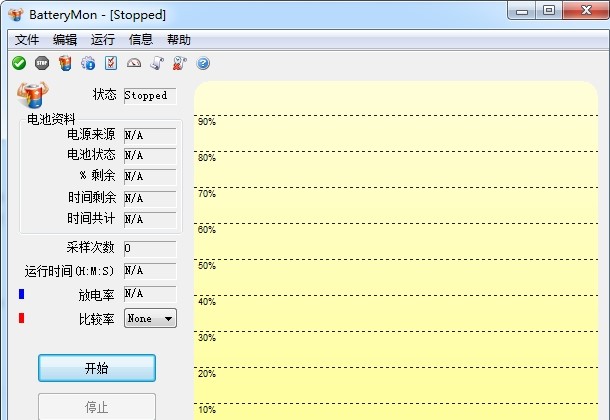Click the 采样次数 label text
Viewport: 610px width, 420px height.
click(91, 247)
